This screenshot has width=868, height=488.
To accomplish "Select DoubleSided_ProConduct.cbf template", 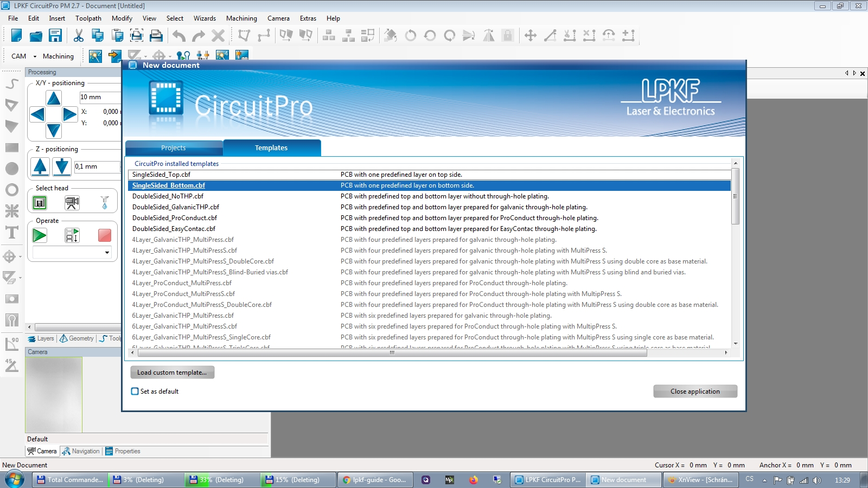I will tap(429, 218).
